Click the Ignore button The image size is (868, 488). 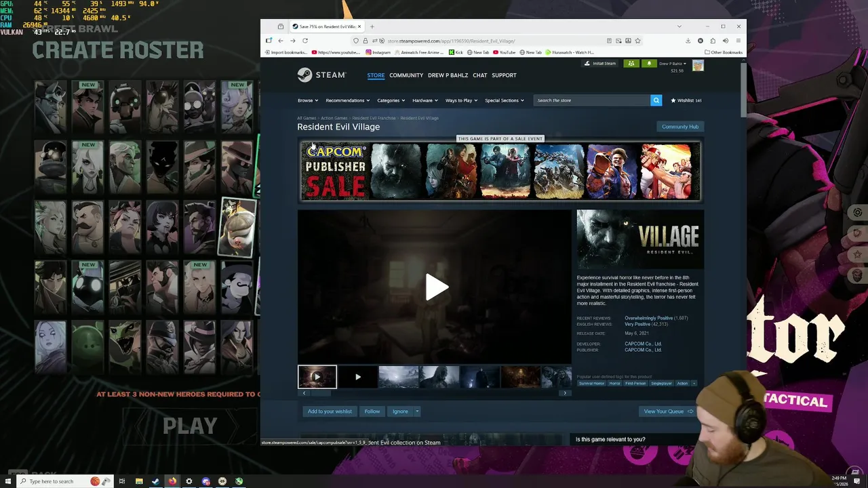click(400, 411)
